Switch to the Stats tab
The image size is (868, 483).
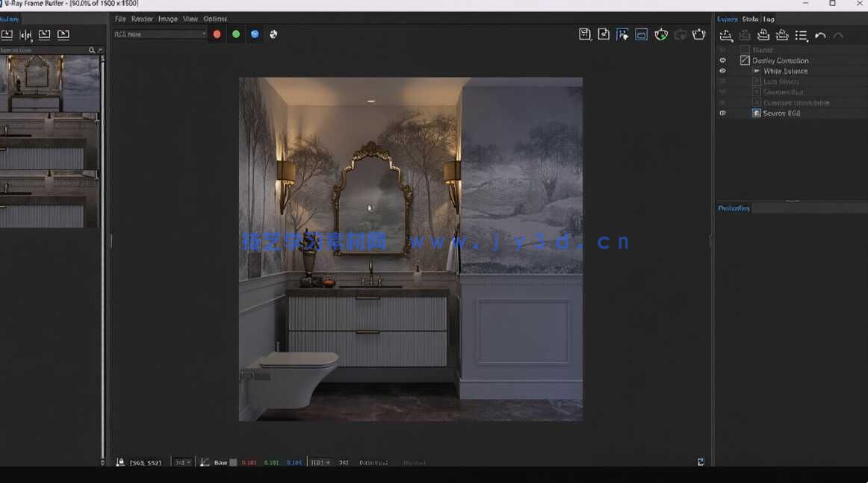point(751,19)
